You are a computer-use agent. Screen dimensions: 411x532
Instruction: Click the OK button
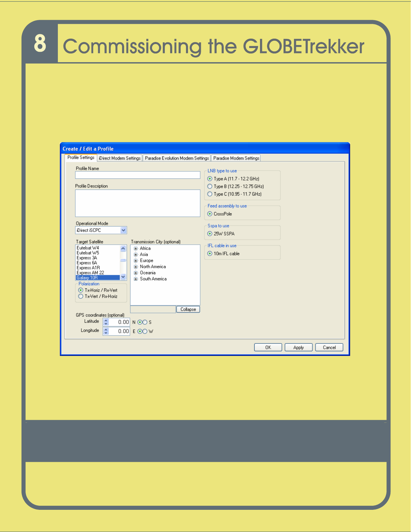(x=268, y=347)
